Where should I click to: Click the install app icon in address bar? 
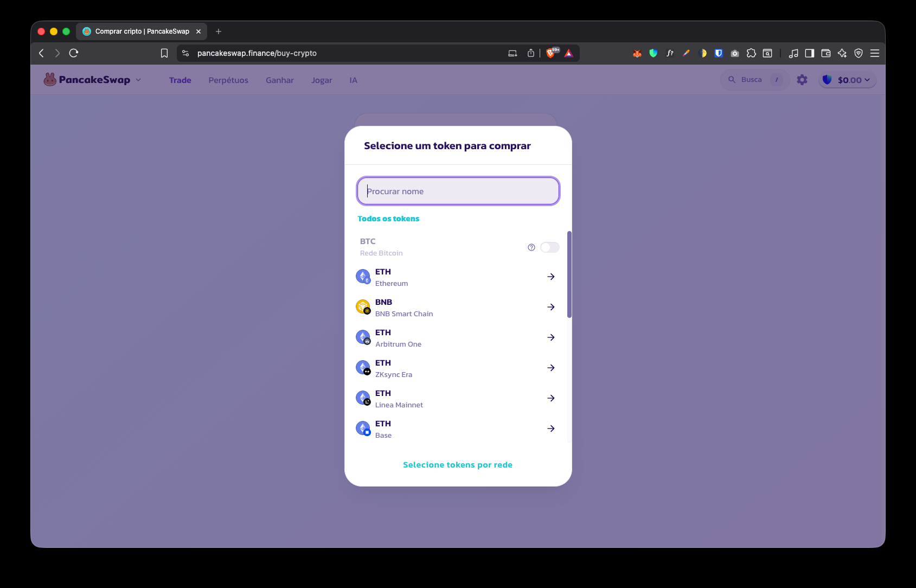click(513, 53)
